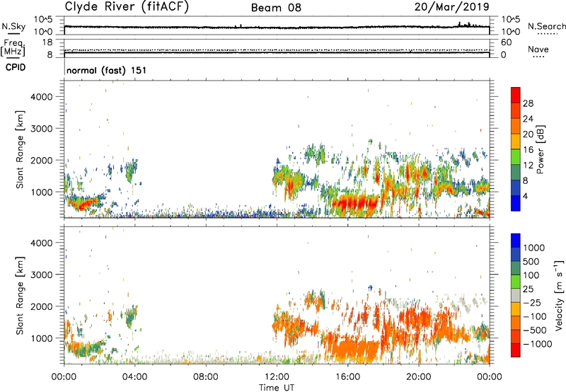566x392 pixels.
Task: Click the solid line under the 'N.Sky' legend
Action: click(13, 33)
